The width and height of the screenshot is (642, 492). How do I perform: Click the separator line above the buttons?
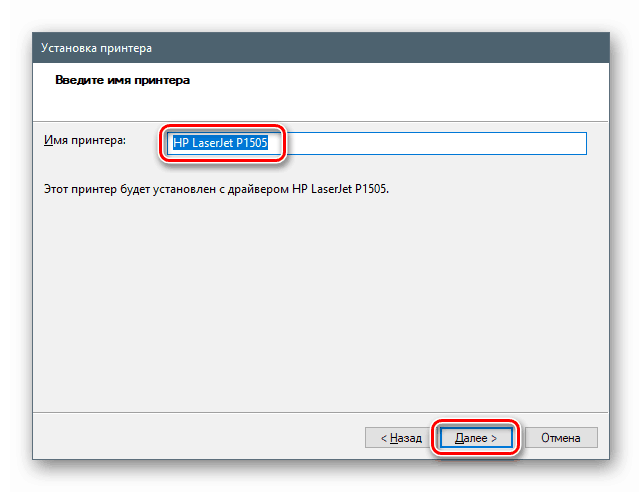pyautogui.click(x=320, y=409)
